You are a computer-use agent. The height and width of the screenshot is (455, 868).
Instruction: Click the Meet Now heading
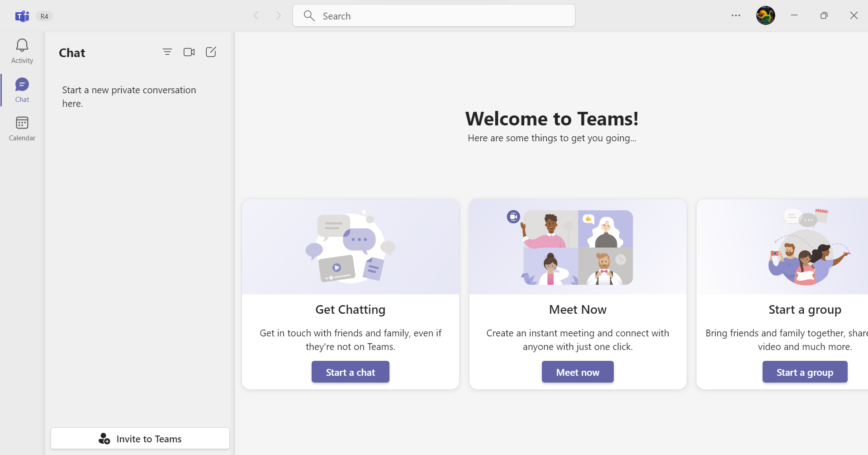click(578, 310)
